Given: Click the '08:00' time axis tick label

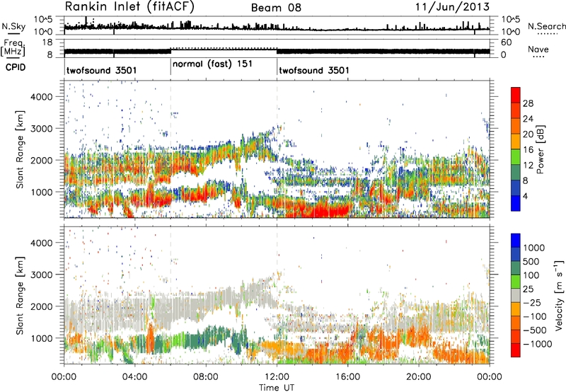Looking at the screenshot, I should click(205, 377).
